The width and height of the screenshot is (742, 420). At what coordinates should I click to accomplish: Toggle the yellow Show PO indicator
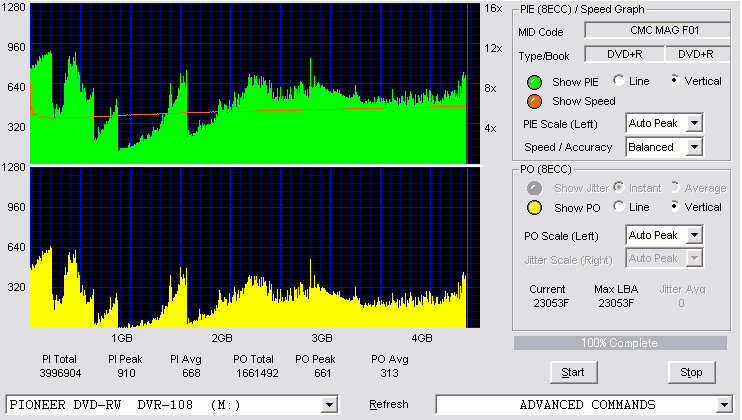[x=534, y=208]
